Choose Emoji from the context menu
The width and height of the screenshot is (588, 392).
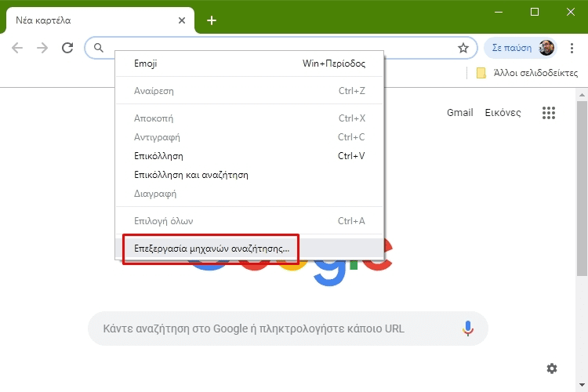[249, 64]
